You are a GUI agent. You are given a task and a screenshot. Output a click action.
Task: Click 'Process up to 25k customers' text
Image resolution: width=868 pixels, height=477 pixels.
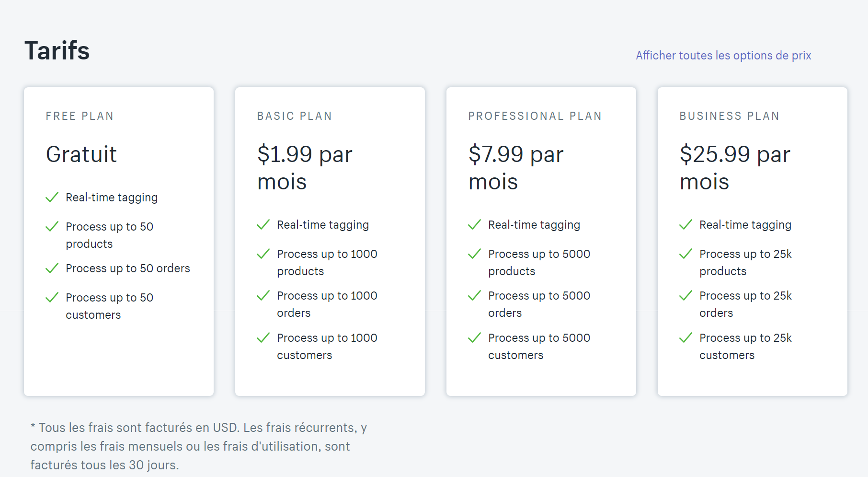746,347
